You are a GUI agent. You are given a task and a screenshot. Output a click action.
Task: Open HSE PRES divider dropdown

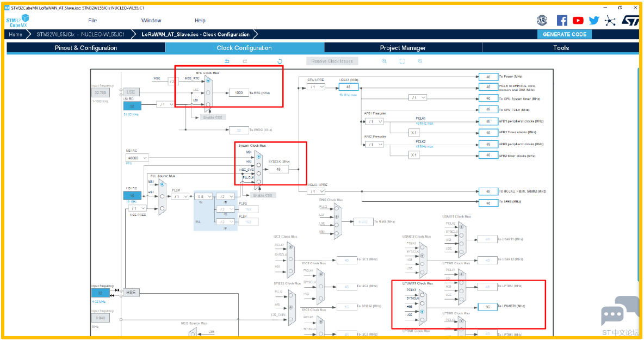click(x=137, y=208)
